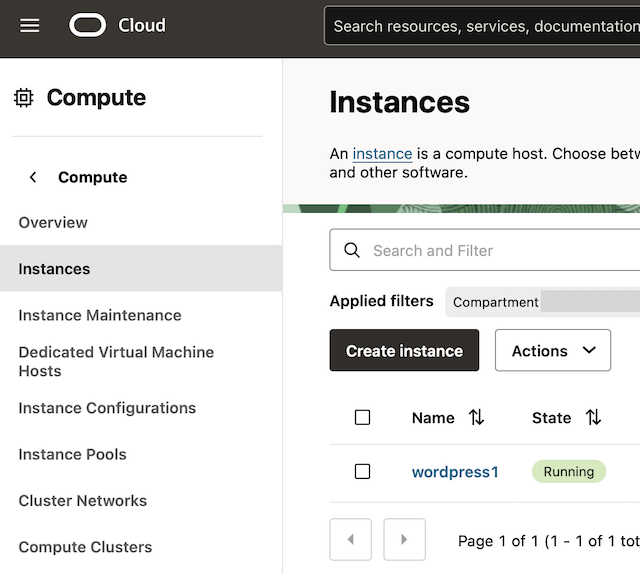Viewport: 640px width, 574px height.
Task: Open the wordpress1 instance link
Action: [455, 472]
